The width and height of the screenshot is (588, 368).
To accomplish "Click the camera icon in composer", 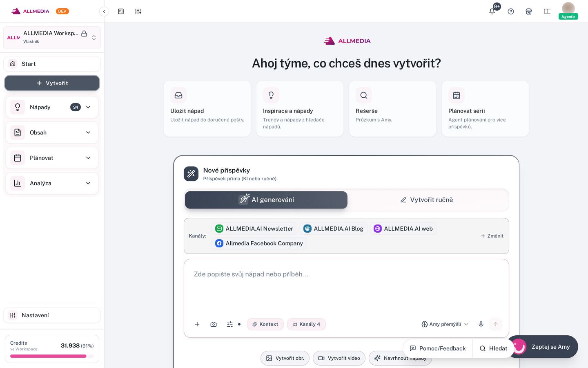I will (x=214, y=324).
